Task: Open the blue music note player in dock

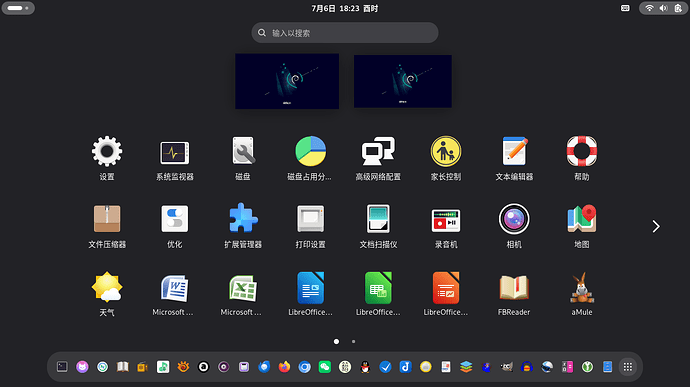Action: 405,367
